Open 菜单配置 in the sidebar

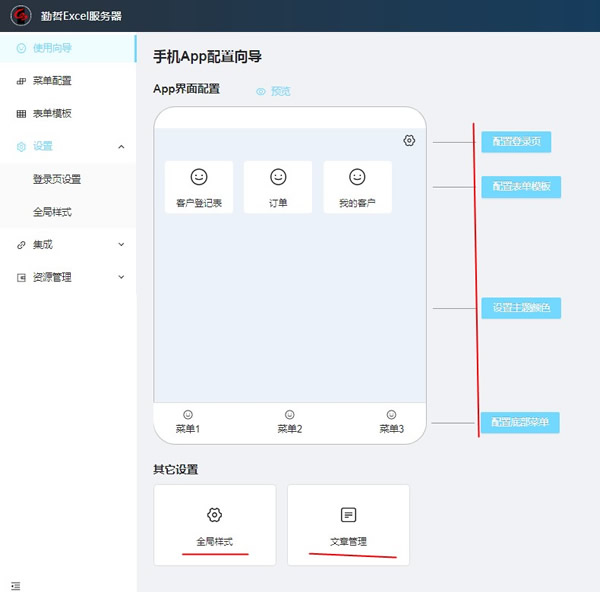51,81
